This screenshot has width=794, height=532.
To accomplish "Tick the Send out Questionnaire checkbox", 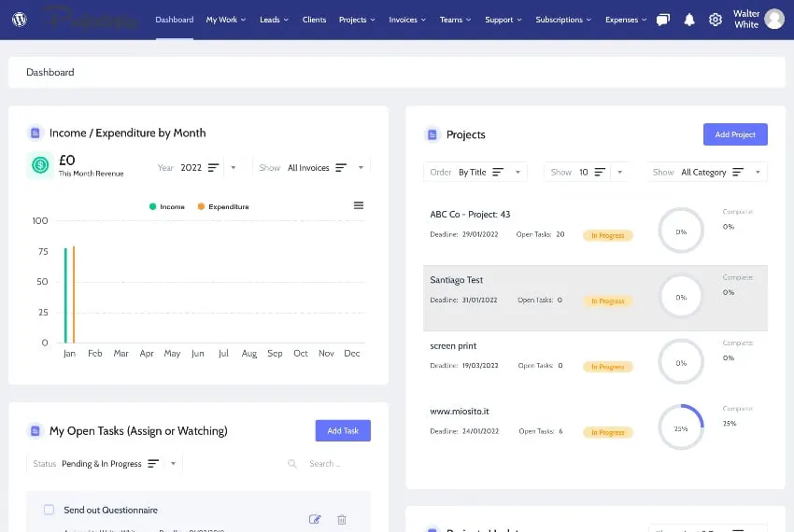I will [49, 510].
